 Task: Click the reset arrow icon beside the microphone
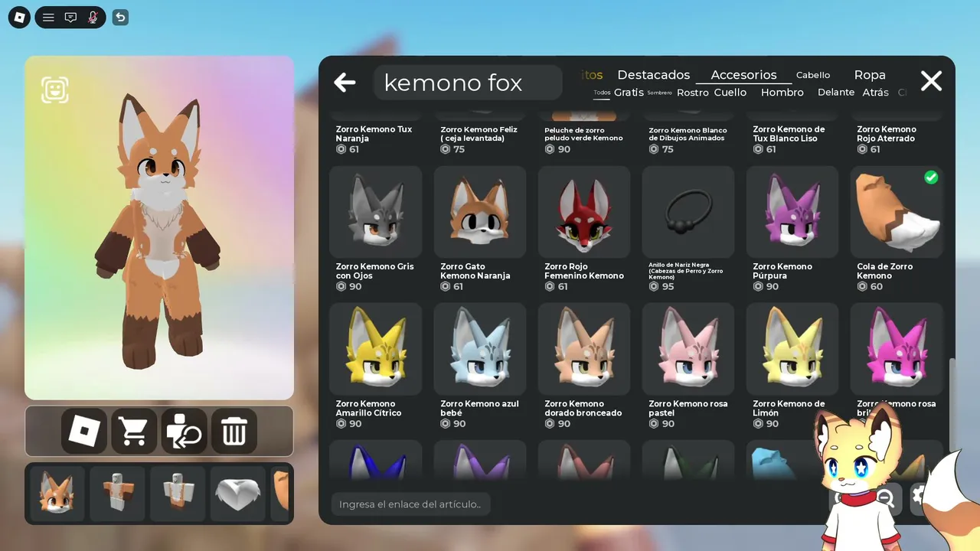point(120,17)
